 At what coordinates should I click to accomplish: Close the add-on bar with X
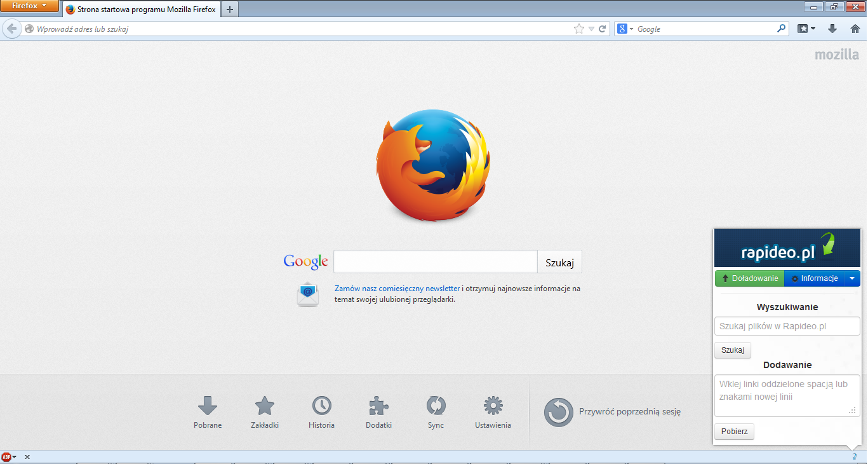click(27, 457)
